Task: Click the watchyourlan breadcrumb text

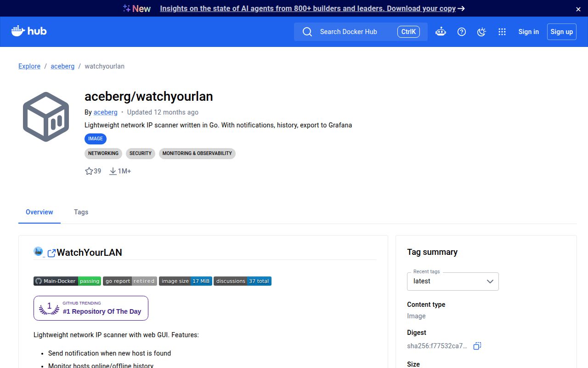Action: click(105, 66)
